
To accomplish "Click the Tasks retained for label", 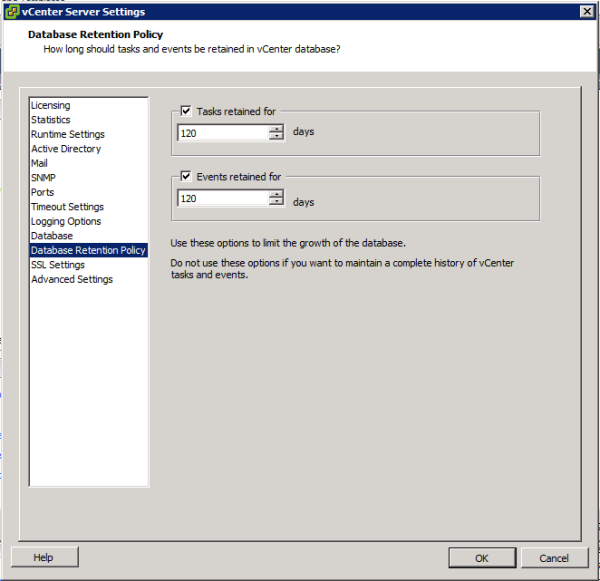I will [236, 111].
